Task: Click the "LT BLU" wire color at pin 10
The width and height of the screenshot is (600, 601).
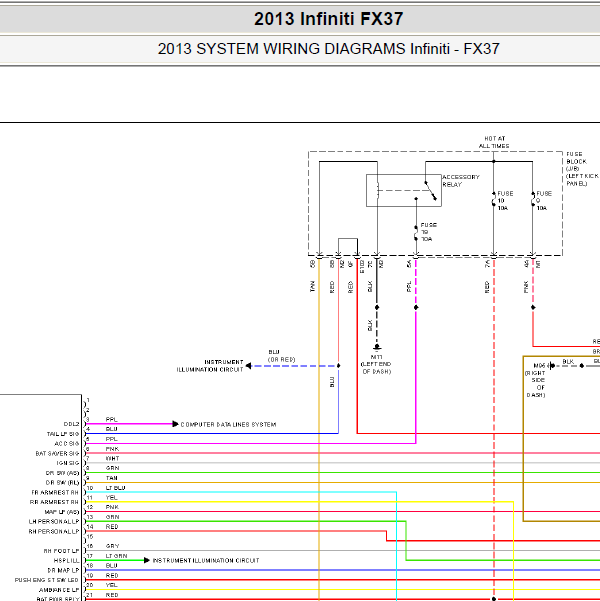Action: point(115,488)
